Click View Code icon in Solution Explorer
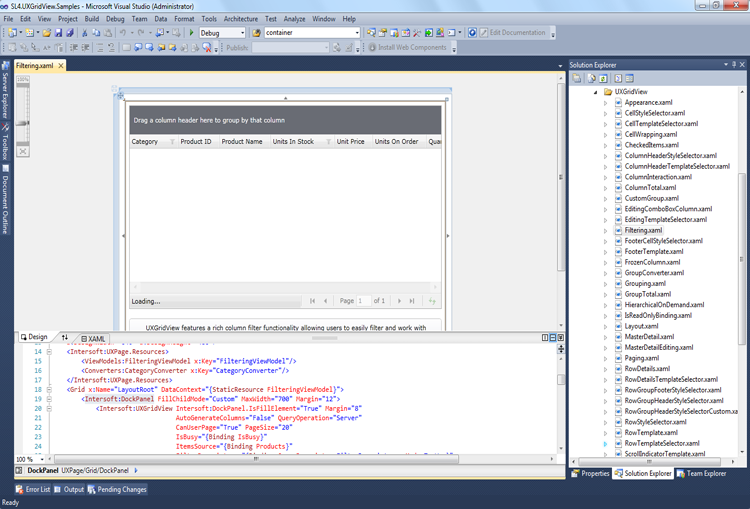 pyautogui.click(x=618, y=78)
